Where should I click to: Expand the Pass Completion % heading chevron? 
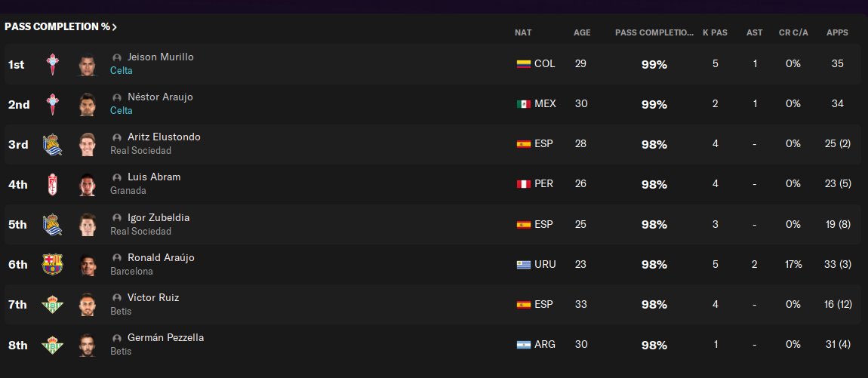click(x=115, y=27)
